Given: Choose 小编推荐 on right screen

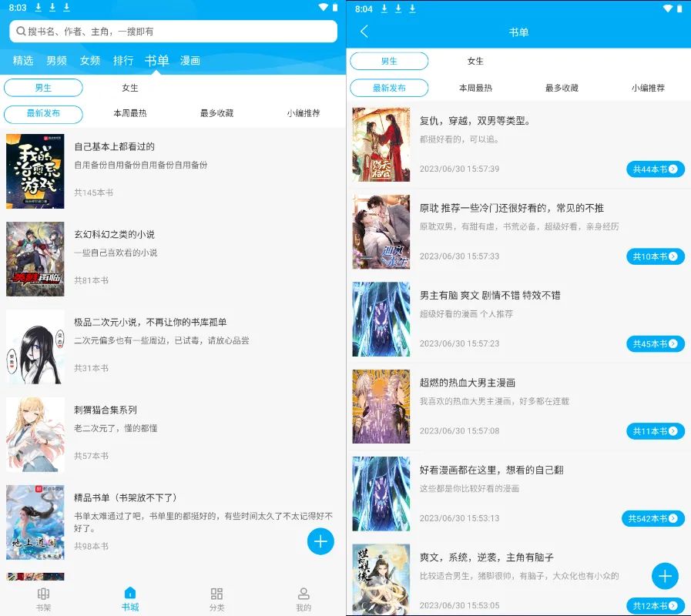Looking at the screenshot, I should click(x=648, y=88).
